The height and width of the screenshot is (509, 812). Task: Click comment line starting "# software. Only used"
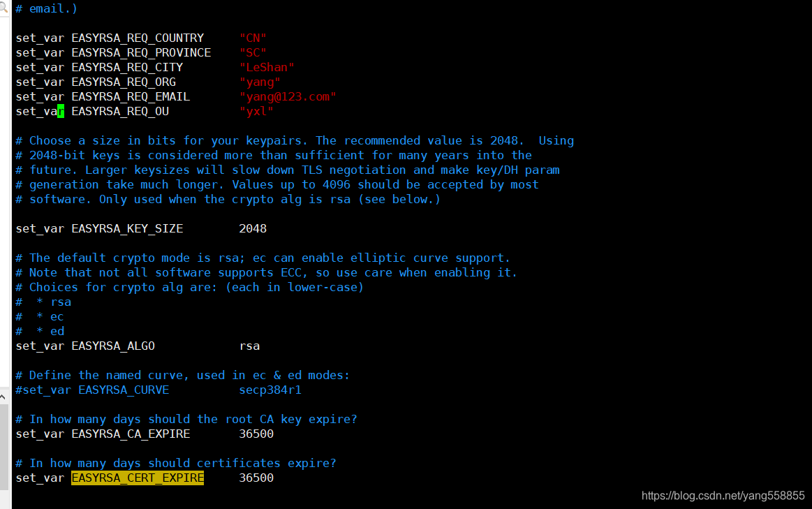(x=228, y=200)
